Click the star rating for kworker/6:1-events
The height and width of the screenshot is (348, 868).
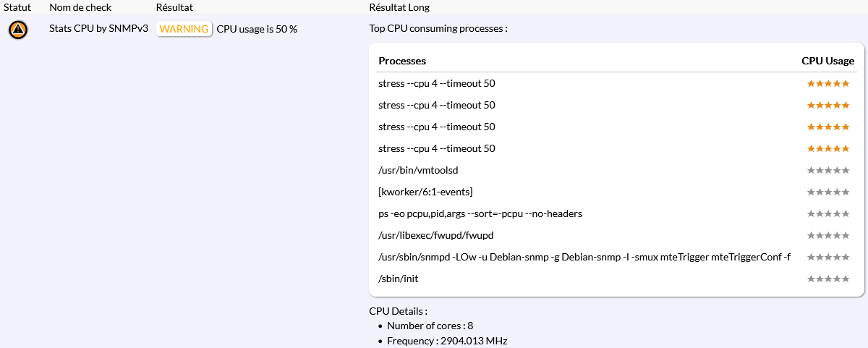(x=827, y=192)
